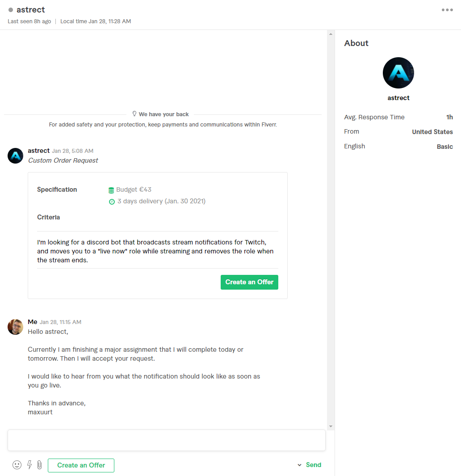
Task: Click astrect's avatar beside the custom order request
Action: pyautogui.click(x=16, y=156)
